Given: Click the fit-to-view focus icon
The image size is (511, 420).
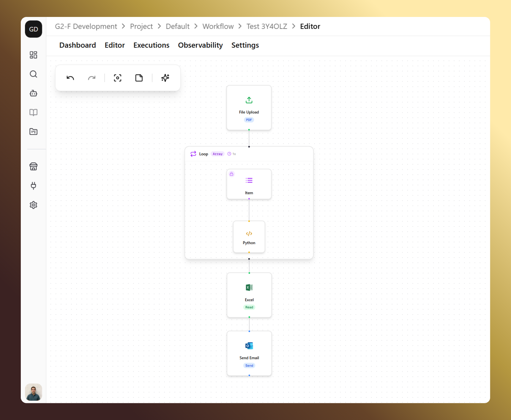Looking at the screenshot, I should coord(118,78).
